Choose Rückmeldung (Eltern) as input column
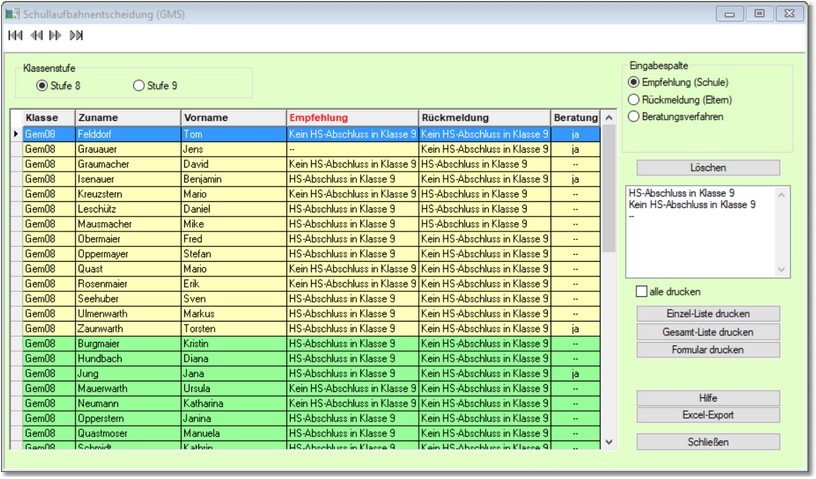Image resolution: width=816 pixels, height=479 pixels. click(x=633, y=99)
